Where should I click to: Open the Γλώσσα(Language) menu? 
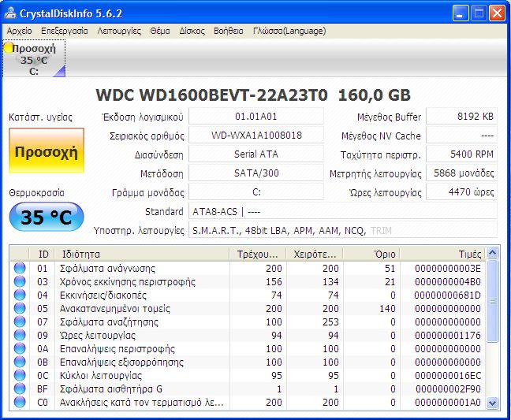pyautogui.click(x=289, y=32)
